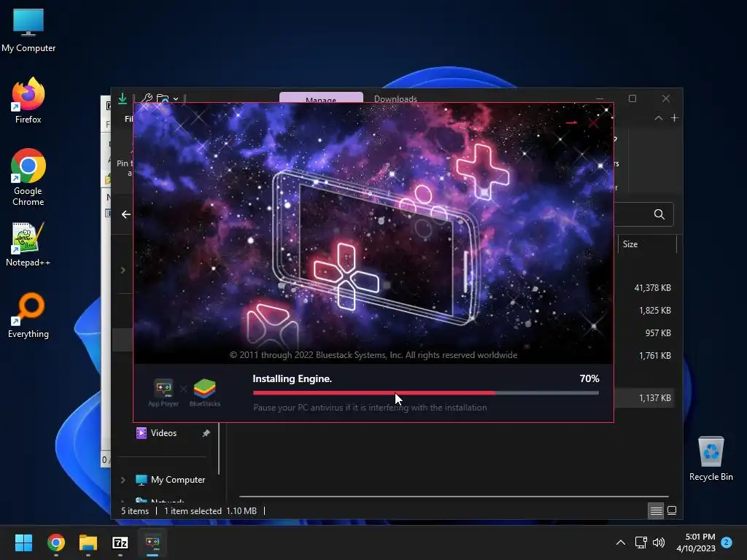Open the volume control in tray

tap(659, 542)
